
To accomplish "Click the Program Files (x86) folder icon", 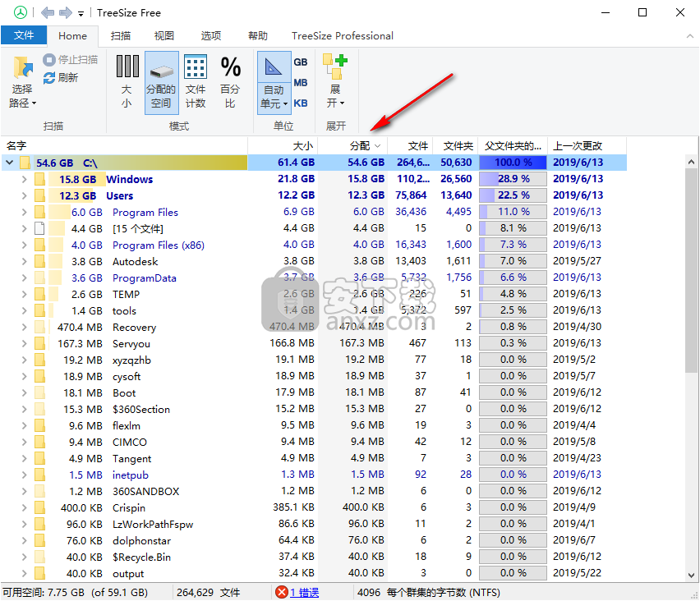I will pyautogui.click(x=39, y=245).
